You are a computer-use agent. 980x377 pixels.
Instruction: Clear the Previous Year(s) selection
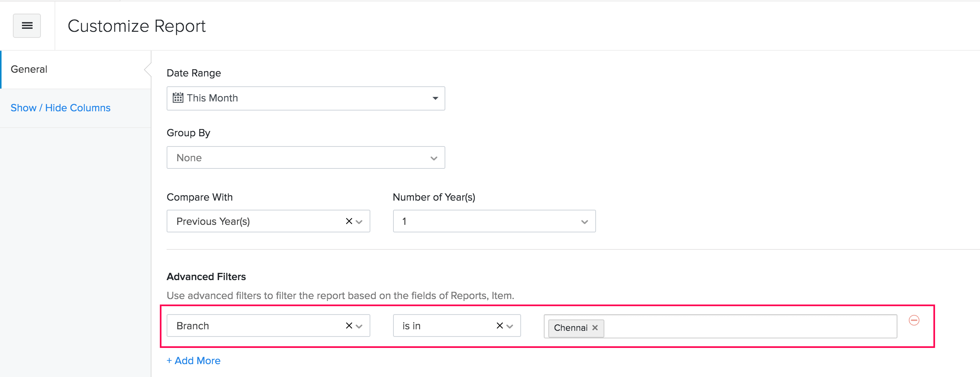point(348,221)
